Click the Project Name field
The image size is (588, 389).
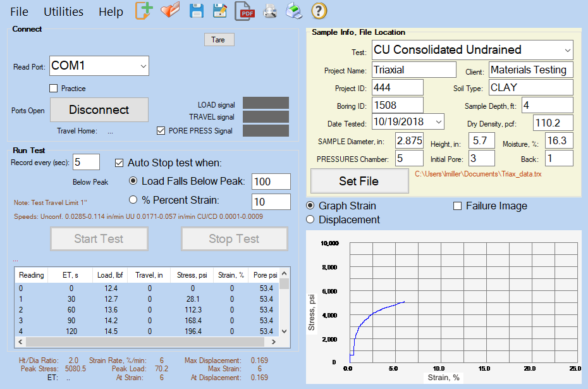(x=414, y=70)
